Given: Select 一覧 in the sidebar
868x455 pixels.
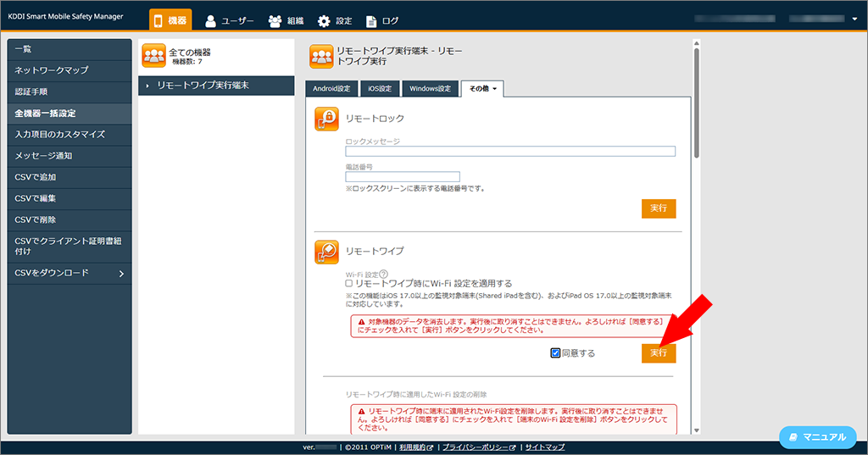Looking at the screenshot, I should 70,49.
